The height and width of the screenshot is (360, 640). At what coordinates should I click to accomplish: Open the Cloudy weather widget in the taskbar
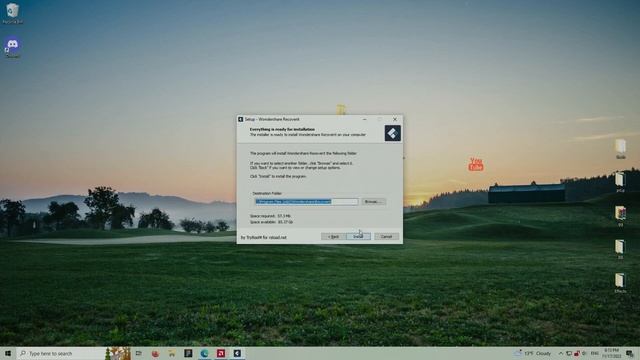tap(533, 353)
